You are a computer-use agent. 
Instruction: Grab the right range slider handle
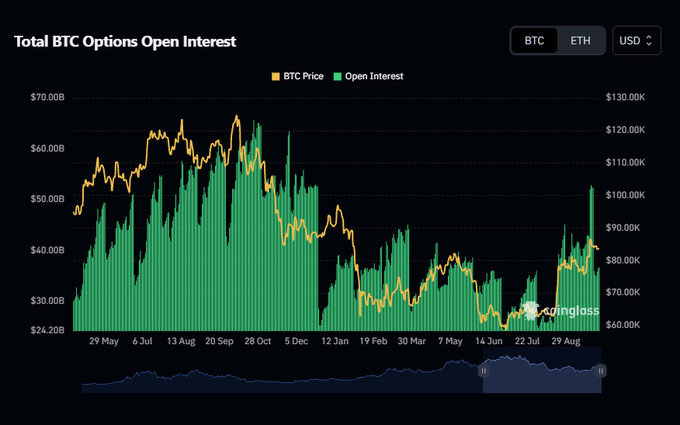pyautogui.click(x=601, y=371)
